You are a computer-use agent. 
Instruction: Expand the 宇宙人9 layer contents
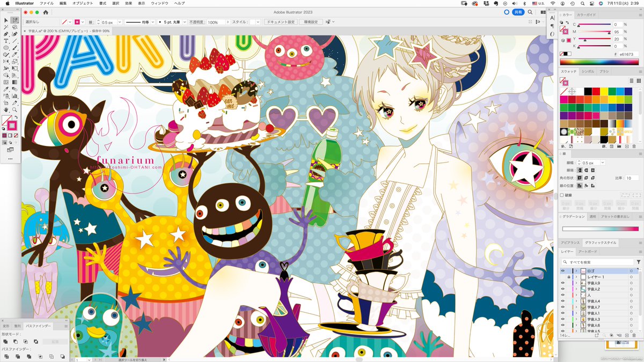point(576,283)
